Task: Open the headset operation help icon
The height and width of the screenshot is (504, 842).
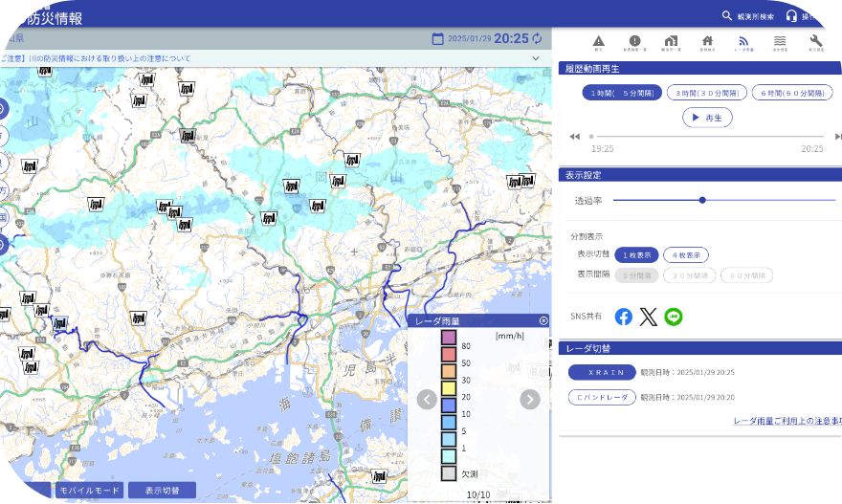Action: [791, 15]
